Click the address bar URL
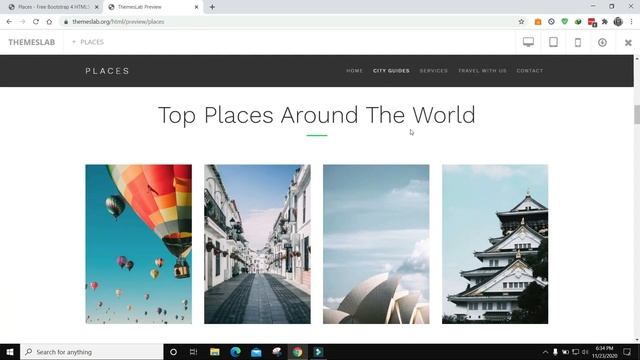Image resolution: width=640 pixels, height=360 pixels. (x=118, y=22)
